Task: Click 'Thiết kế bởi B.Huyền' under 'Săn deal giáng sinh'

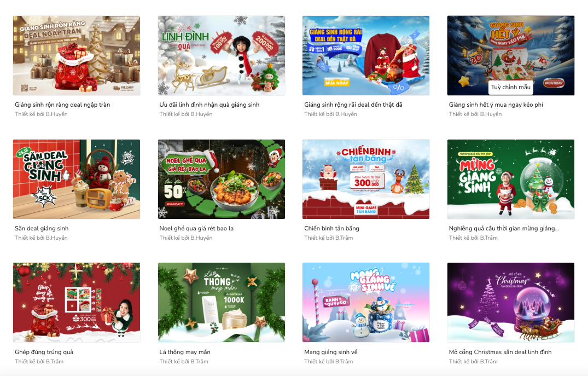Action: [41, 238]
